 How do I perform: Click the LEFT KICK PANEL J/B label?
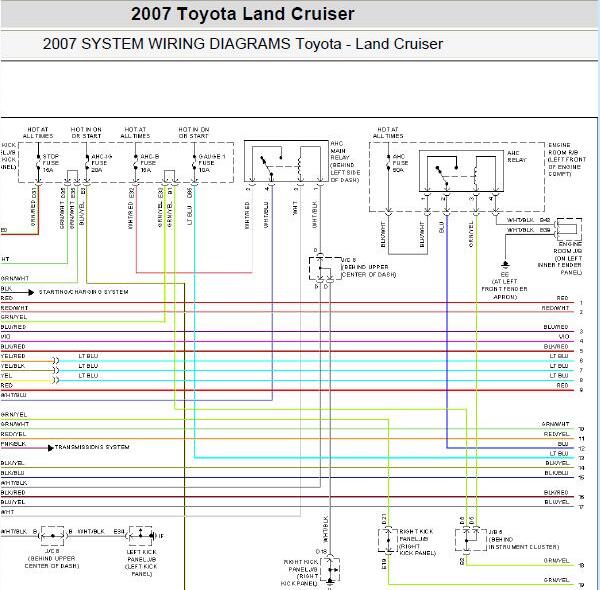[x=141, y=563]
